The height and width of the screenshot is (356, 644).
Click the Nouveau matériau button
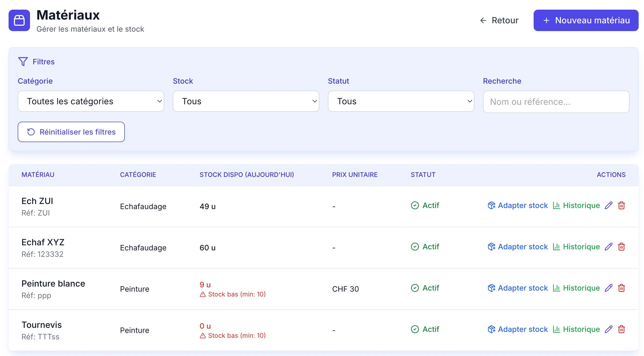tap(586, 20)
